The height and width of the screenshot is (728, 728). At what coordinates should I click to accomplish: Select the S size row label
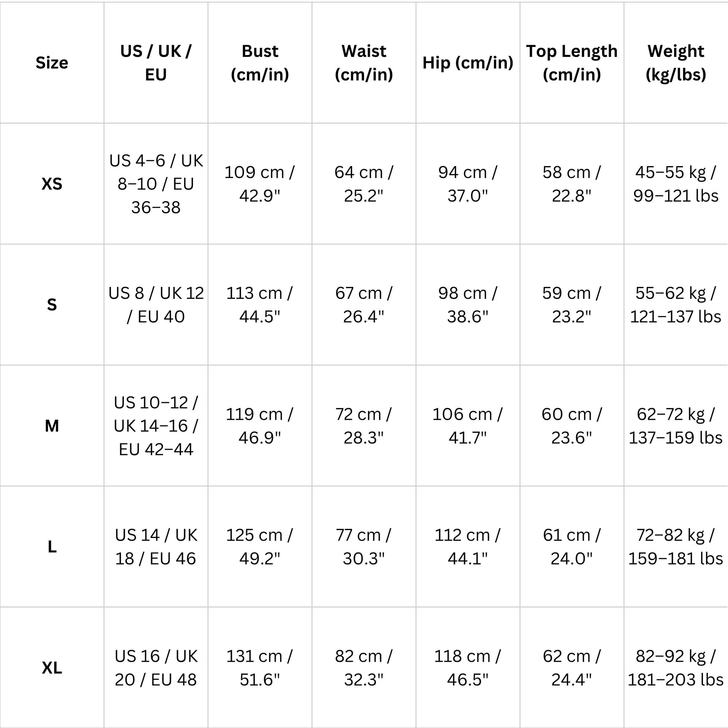point(52,305)
